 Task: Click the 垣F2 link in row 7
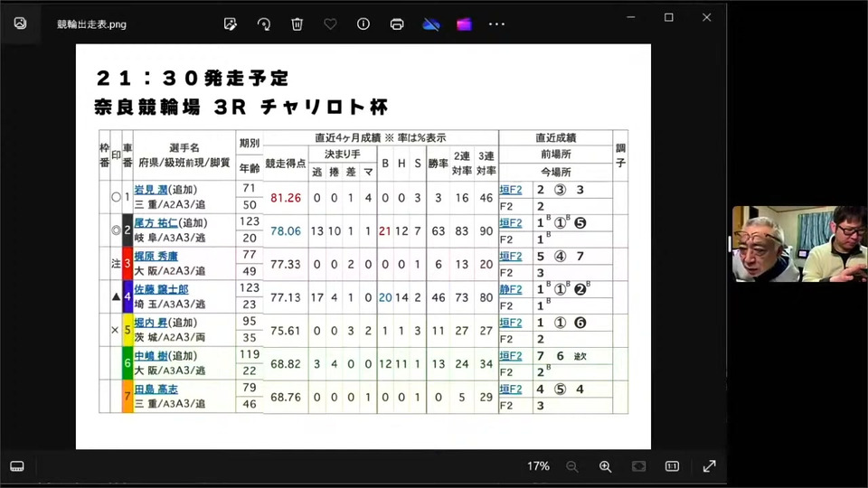coord(510,389)
